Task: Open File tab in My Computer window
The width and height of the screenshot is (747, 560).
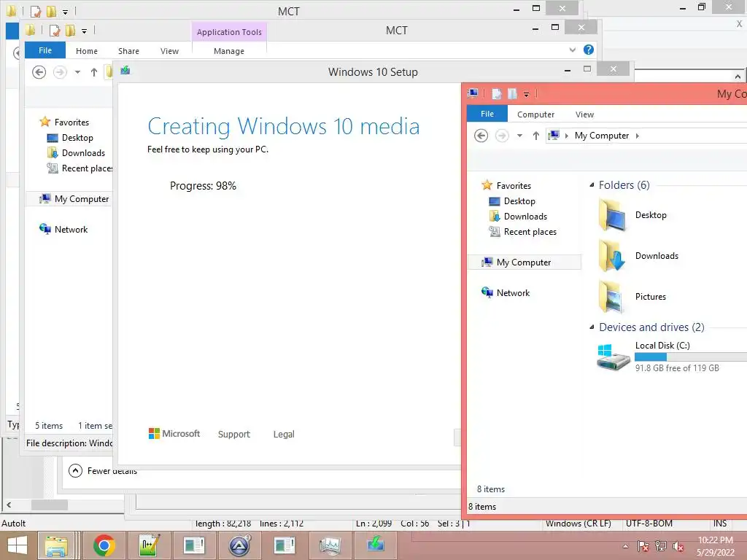Action: tap(487, 114)
